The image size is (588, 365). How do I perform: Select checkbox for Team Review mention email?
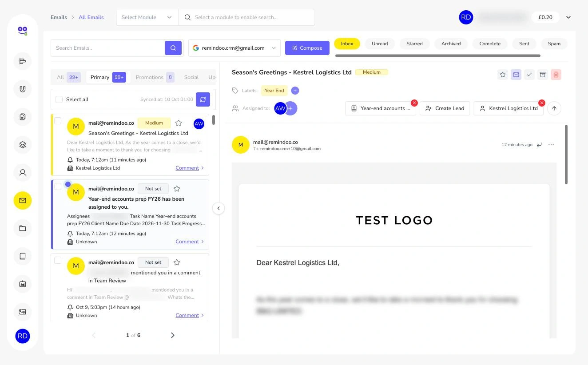(58, 260)
